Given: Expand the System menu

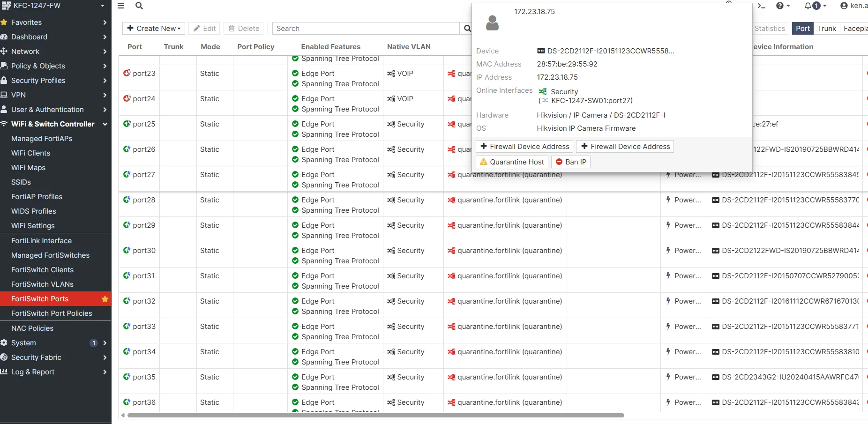Looking at the screenshot, I should coord(55,342).
